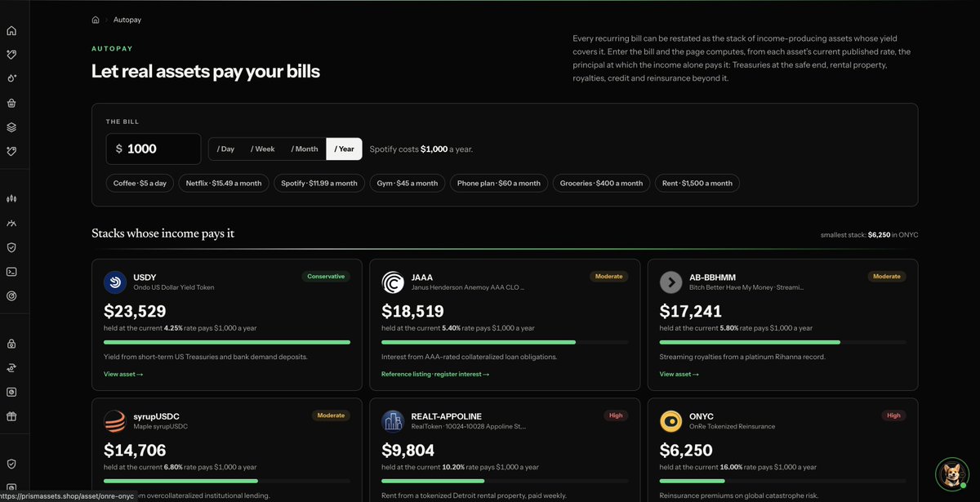The image size is (980, 502).
Task: Click the Maple syrupUSDC subtitle
Action: (160, 426)
